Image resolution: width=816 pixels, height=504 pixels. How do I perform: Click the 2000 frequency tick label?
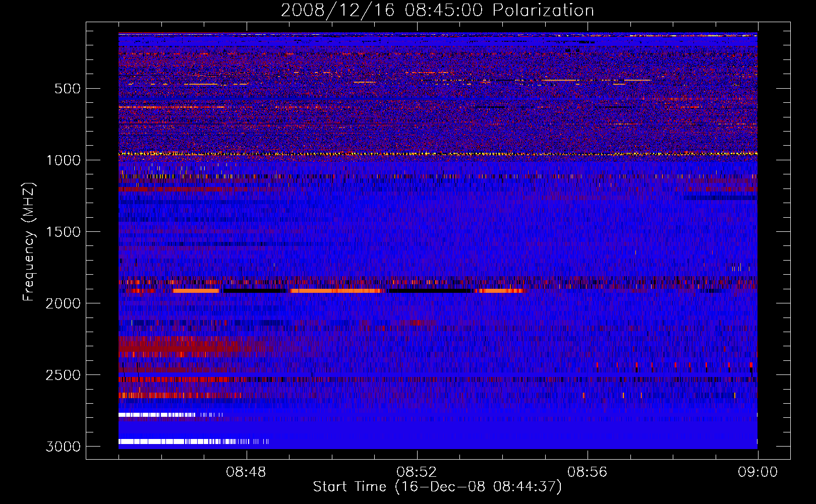[x=64, y=303]
